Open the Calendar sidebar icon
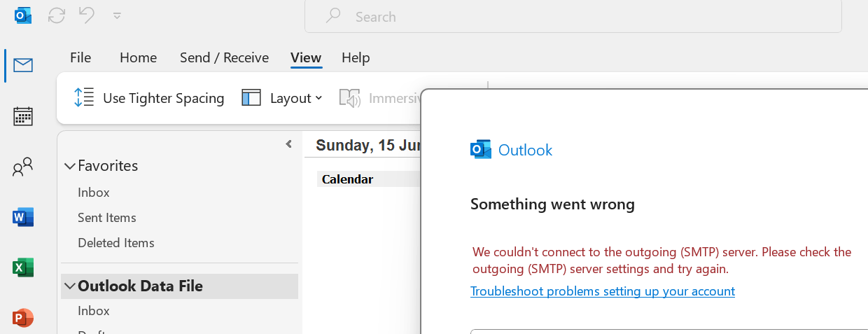Image resolution: width=868 pixels, height=334 pixels. (x=23, y=116)
